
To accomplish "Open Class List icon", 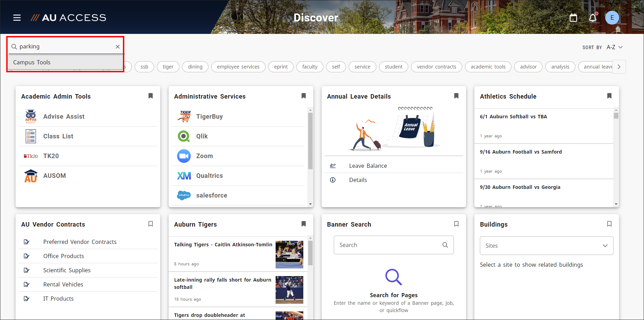I will (31, 136).
